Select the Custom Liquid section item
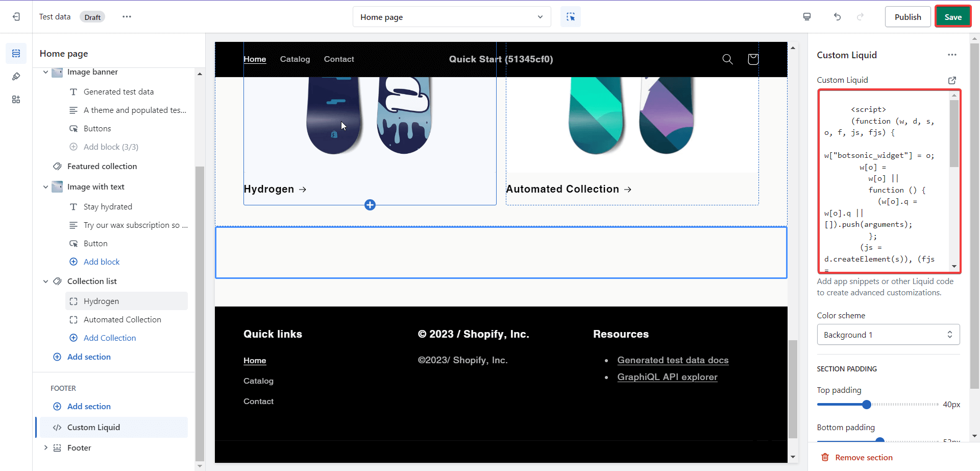 [94, 428]
